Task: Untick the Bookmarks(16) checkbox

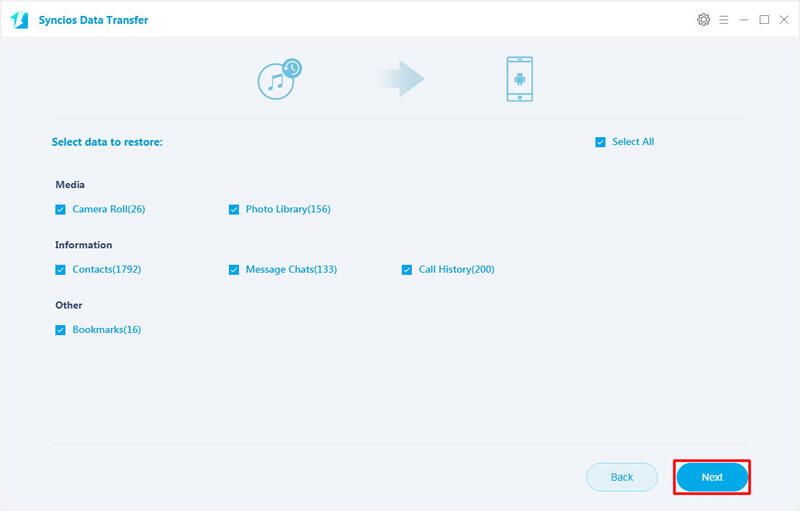Action: pos(61,330)
